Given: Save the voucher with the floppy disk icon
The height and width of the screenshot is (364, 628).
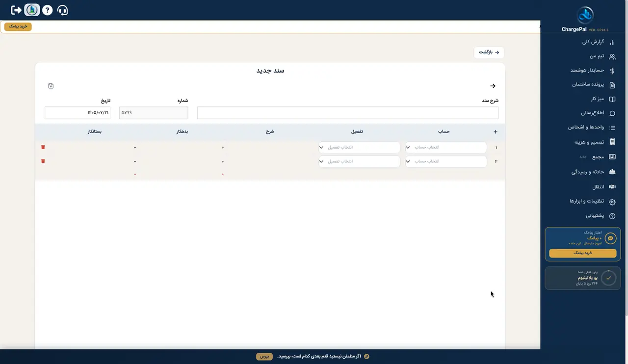Looking at the screenshot, I should click(x=51, y=86).
